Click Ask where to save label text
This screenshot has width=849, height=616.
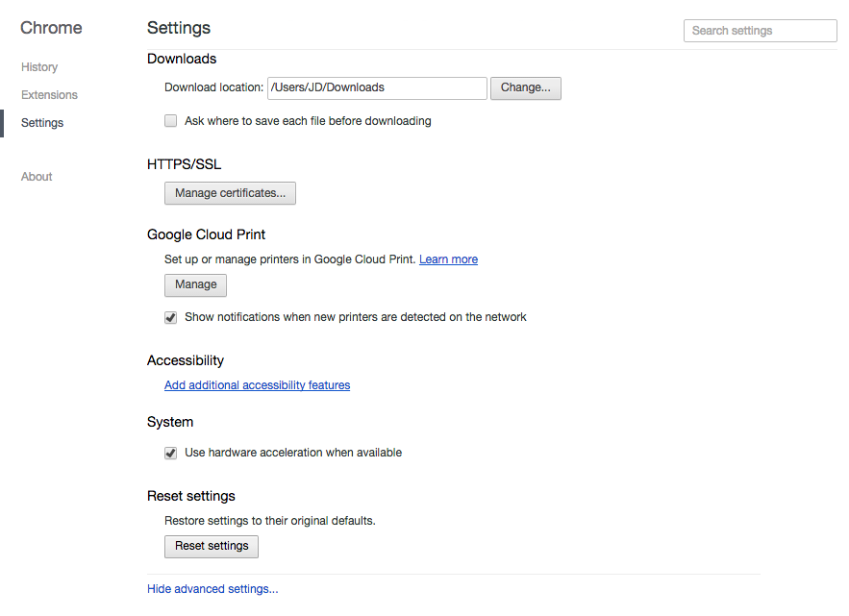[308, 121]
